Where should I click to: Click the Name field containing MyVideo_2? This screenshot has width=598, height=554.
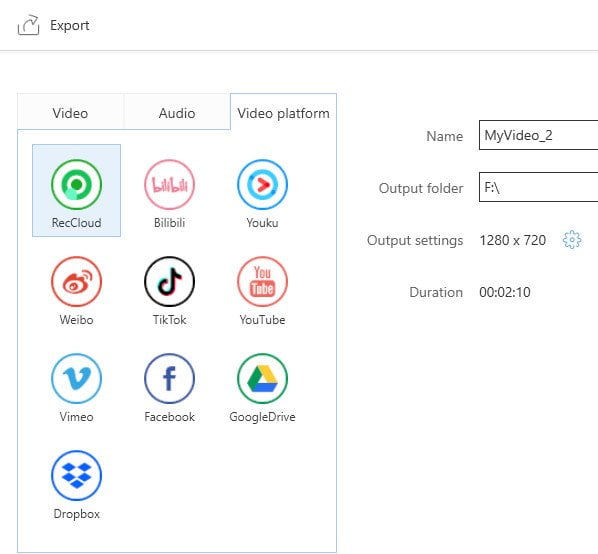tap(539, 135)
